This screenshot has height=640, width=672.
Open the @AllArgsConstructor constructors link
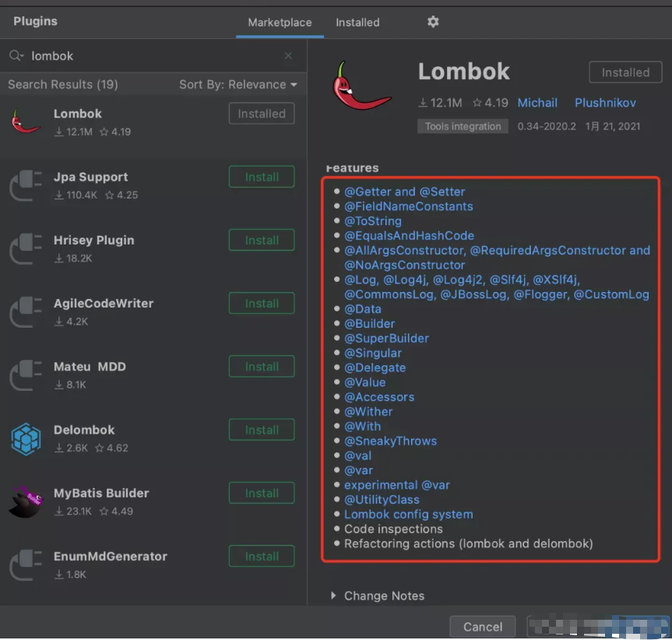tap(497, 258)
